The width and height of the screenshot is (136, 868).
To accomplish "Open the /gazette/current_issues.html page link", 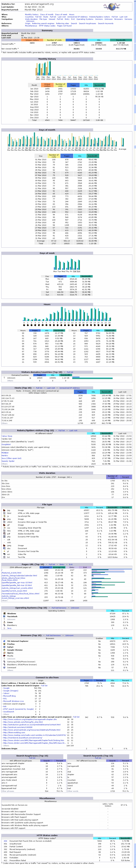I will click(14, 591).
